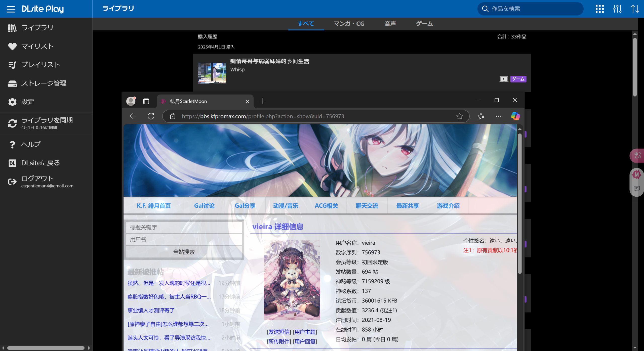This screenshot has width=644, height=351.
Task: Open a new browser tab with plus
Action: pyautogui.click(x=262, y=101)
